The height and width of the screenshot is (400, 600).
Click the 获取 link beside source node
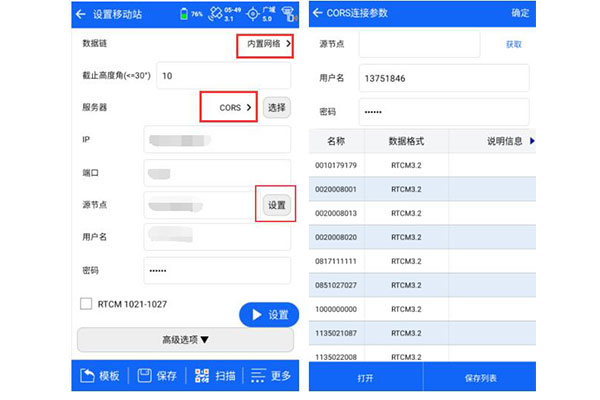point(513,45)
